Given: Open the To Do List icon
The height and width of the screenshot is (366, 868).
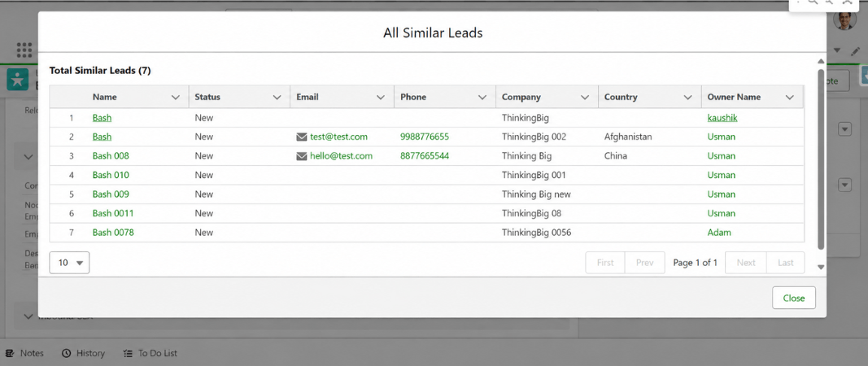Looking at the screenshot, I should [x=128, y=353].
